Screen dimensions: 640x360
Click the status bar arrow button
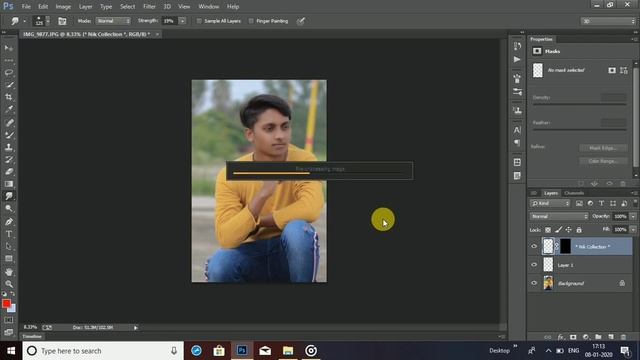tap(136, 327)
